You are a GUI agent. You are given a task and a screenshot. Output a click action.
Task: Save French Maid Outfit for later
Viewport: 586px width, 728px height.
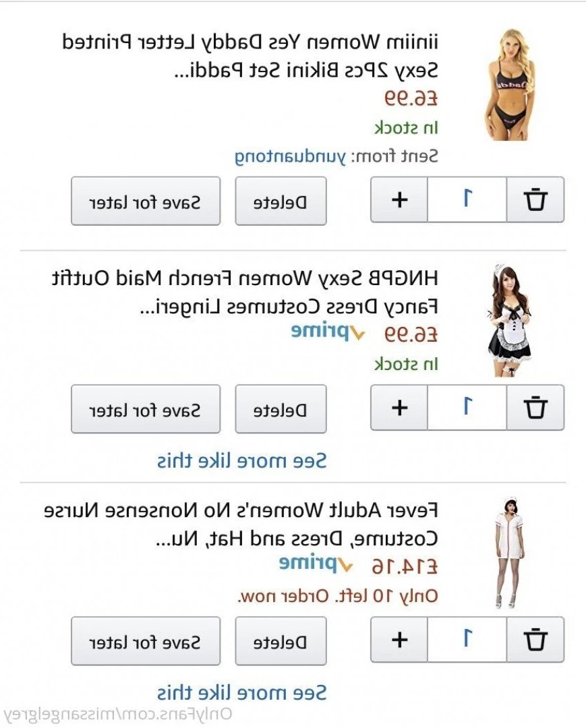tap(146, 409)
